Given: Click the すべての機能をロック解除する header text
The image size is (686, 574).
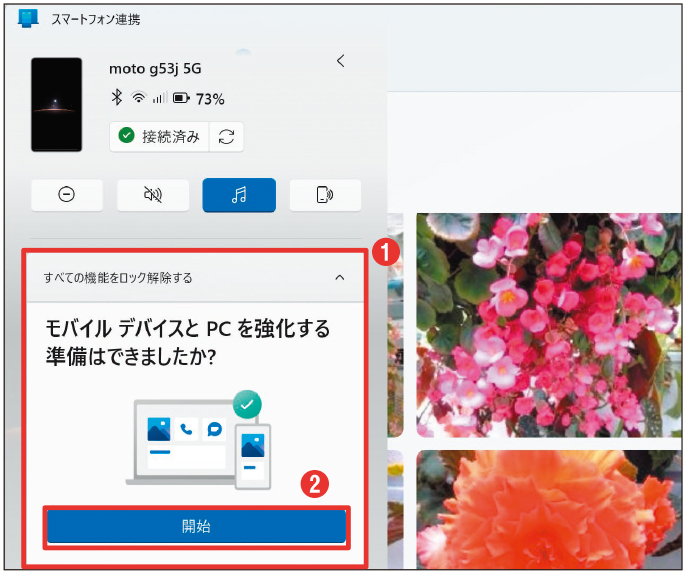Looking at the screenshot, I should click(118, 278).
